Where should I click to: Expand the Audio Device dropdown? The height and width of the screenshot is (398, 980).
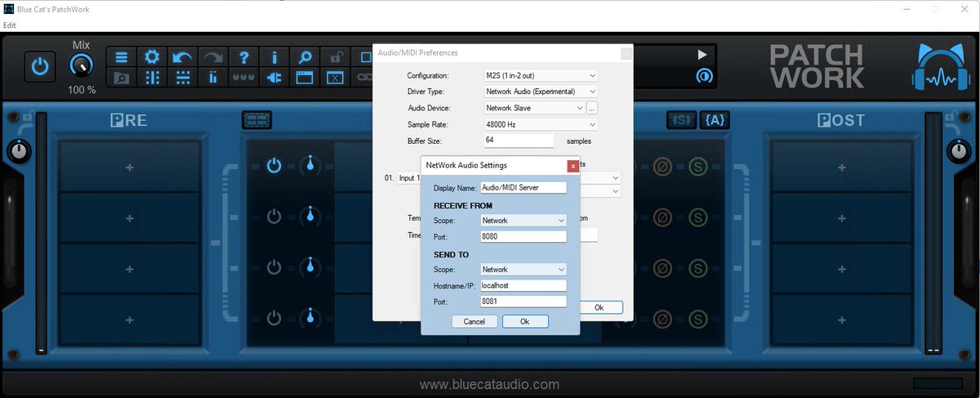(x=533, y=108)
